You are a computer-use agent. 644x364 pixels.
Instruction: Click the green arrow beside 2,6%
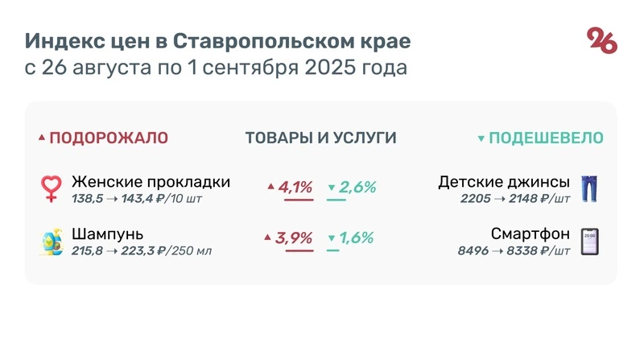[x=331, y=188]
